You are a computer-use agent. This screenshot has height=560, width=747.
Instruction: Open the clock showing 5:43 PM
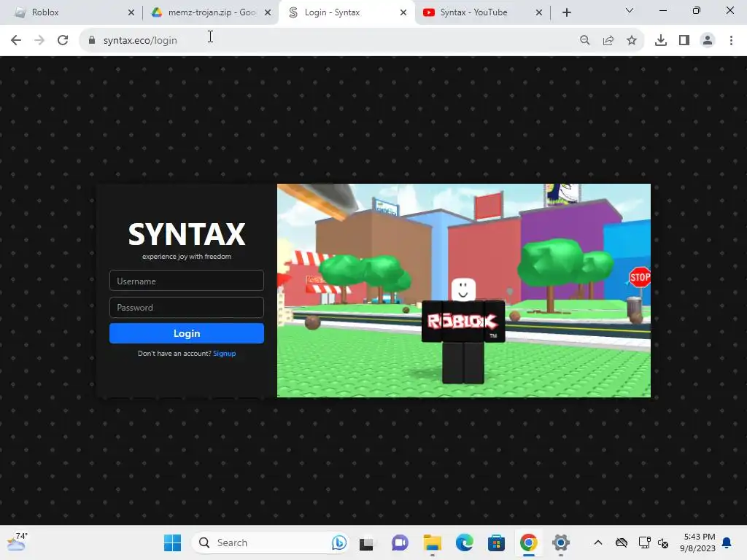pyautogui.click(x=698, y=542)
